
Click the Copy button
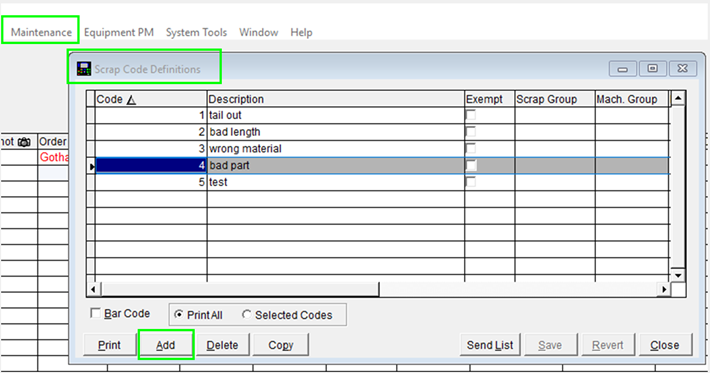(281, 345)
